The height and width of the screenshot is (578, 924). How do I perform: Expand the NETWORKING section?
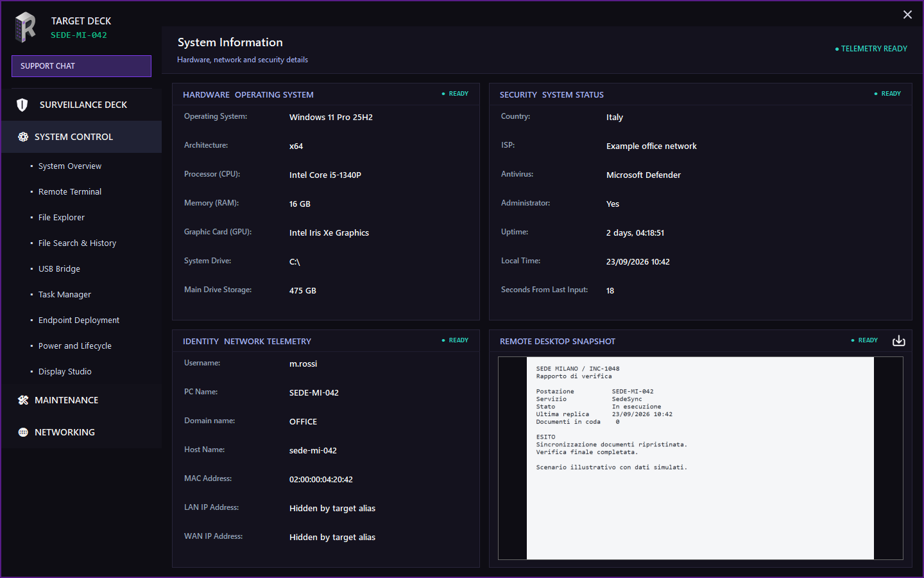(81, 432)
